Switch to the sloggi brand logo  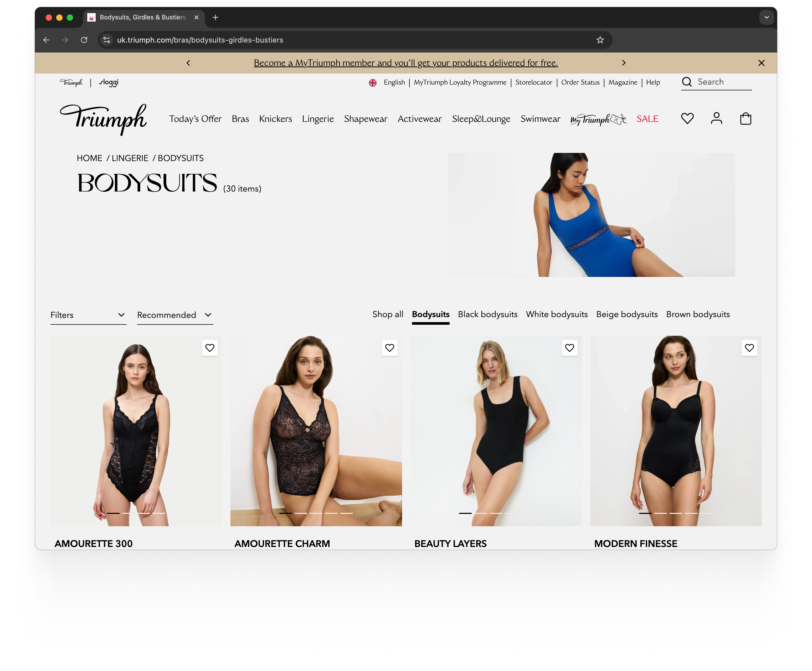pos(109,82)
